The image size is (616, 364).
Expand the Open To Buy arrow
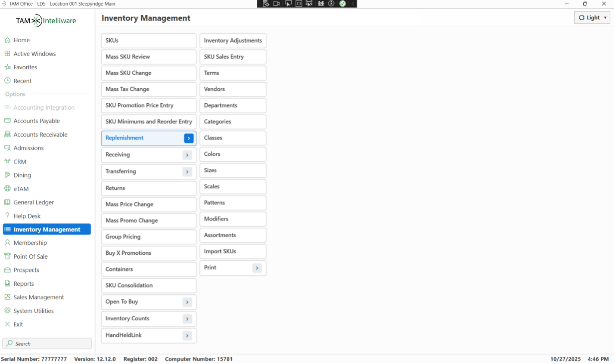(187, 302)
